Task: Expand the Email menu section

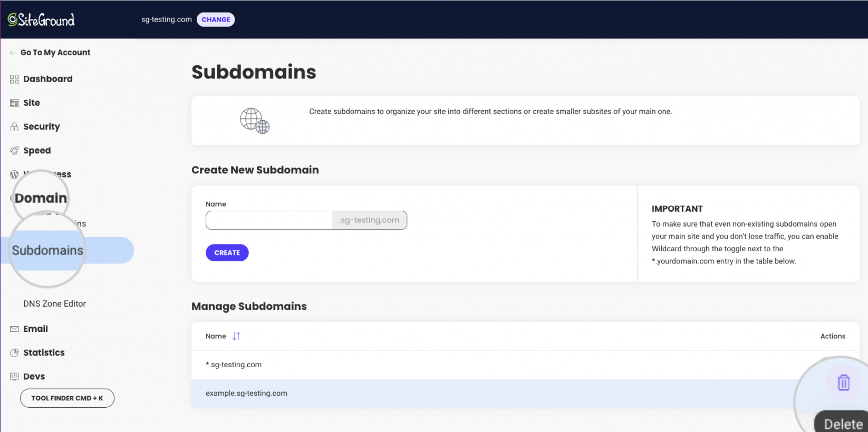Action: pos(35,329)
